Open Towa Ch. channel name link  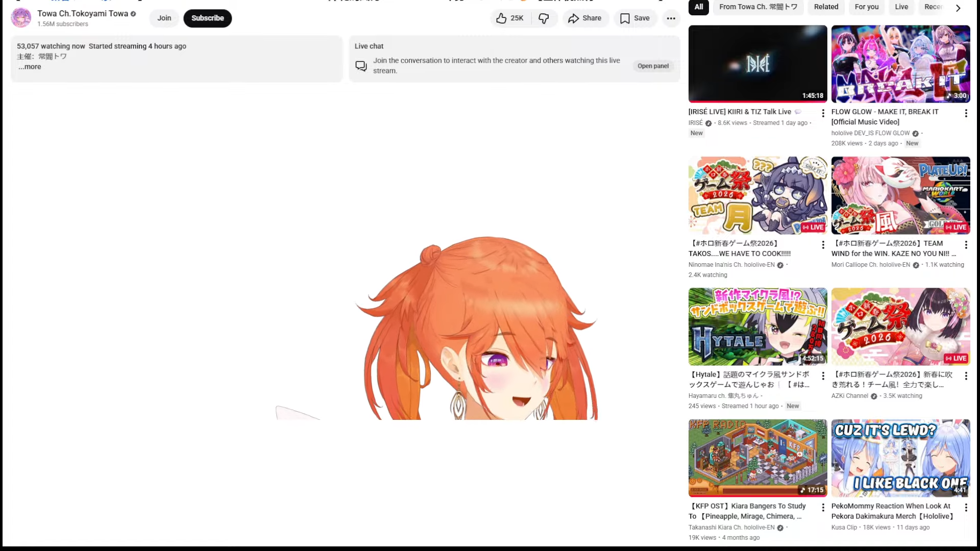coord(82,14)
